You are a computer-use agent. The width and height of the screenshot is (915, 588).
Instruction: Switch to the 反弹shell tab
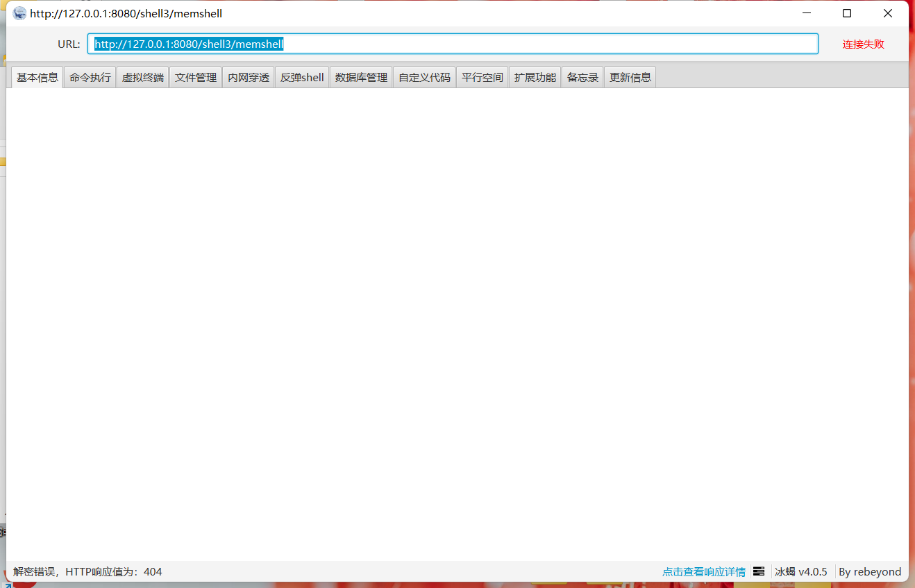tap(301, 76)
